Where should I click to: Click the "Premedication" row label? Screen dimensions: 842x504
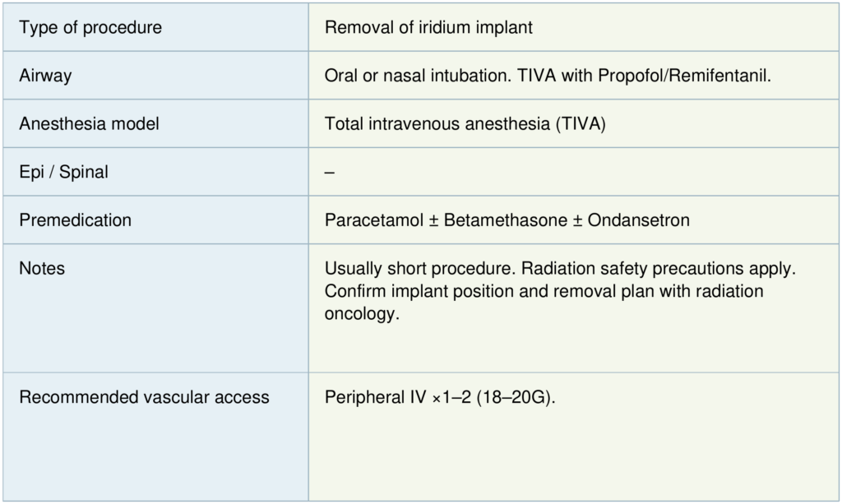tap(75, 220)
